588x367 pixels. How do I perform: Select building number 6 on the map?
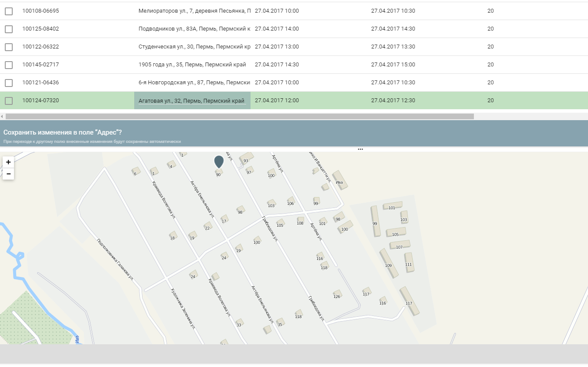click(136, 171)
